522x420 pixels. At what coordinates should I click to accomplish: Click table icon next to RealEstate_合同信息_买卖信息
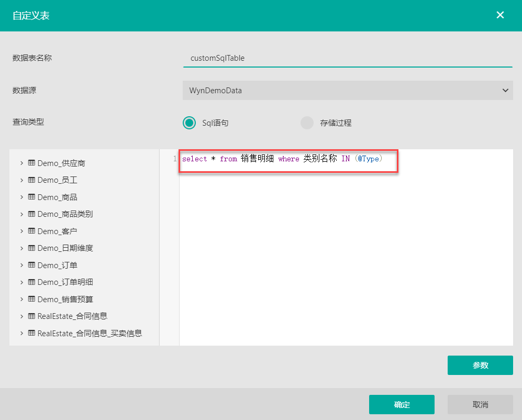(31, 333)
